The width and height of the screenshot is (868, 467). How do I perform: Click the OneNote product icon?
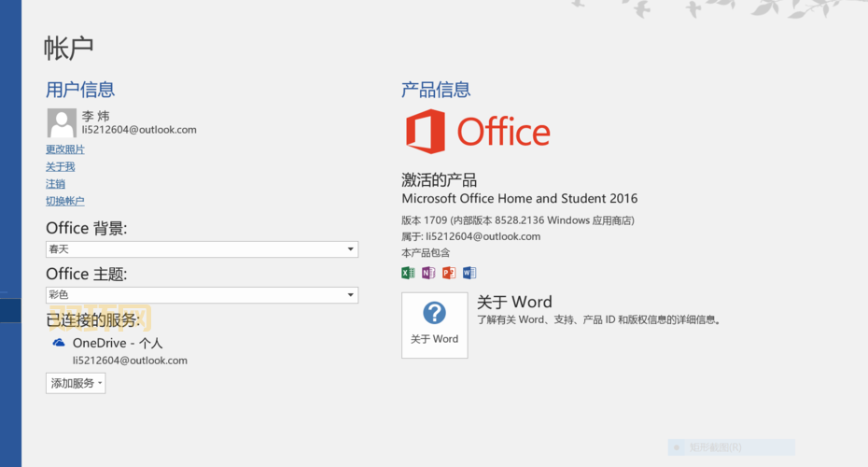[428, 273]
